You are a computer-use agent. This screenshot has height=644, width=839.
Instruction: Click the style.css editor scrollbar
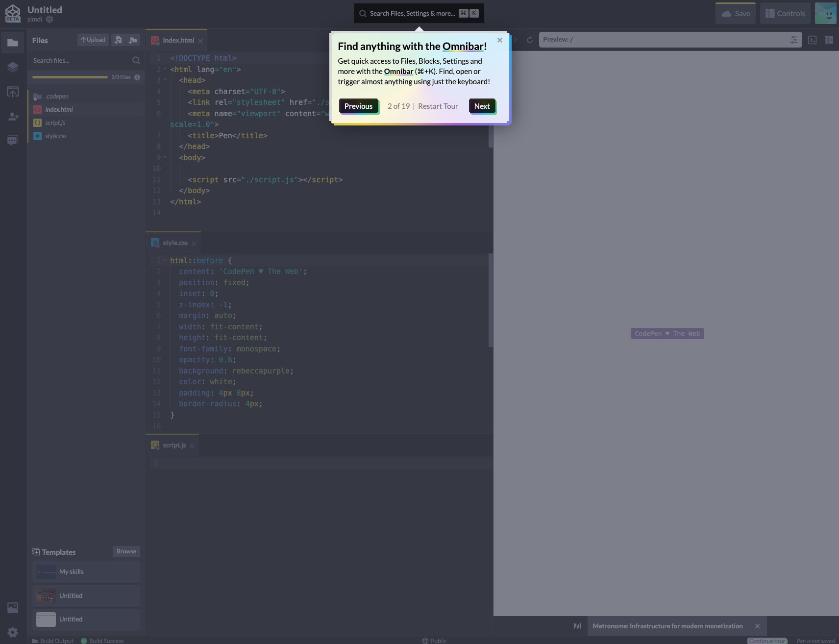(x=491, y=300)
